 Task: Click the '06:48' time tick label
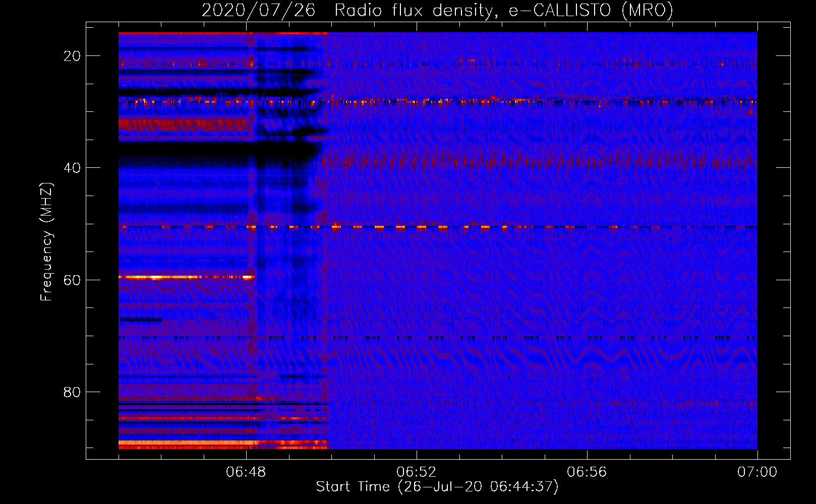(x=246, y=472)
